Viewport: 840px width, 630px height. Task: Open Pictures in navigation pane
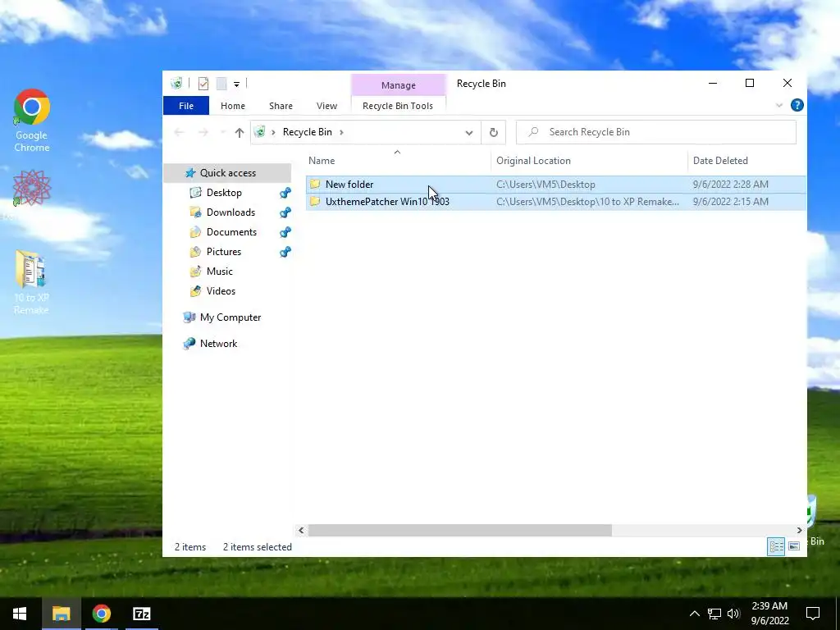(223, 252)
